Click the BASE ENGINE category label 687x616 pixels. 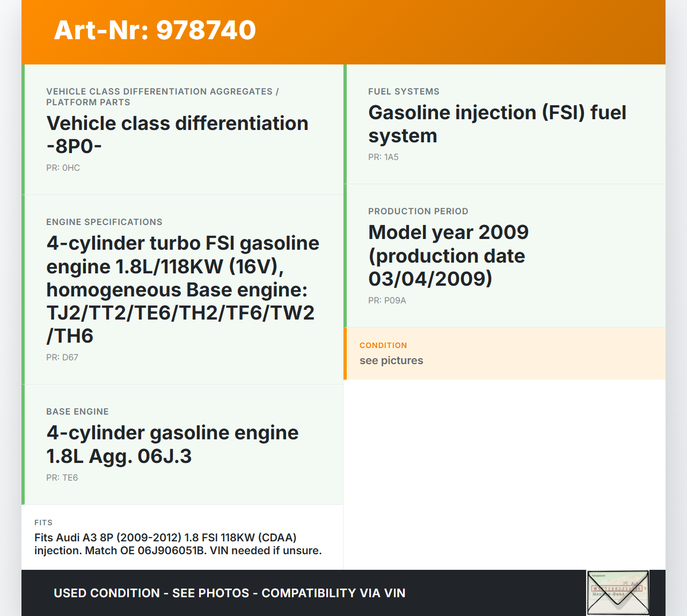pyautogui.click(x=77, y=411)
